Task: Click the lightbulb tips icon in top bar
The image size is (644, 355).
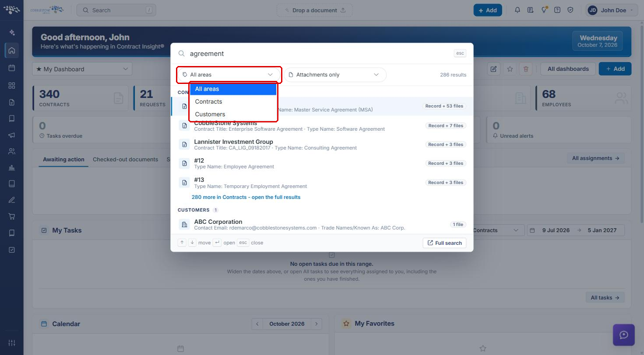Action: click(x=544, y=10)
